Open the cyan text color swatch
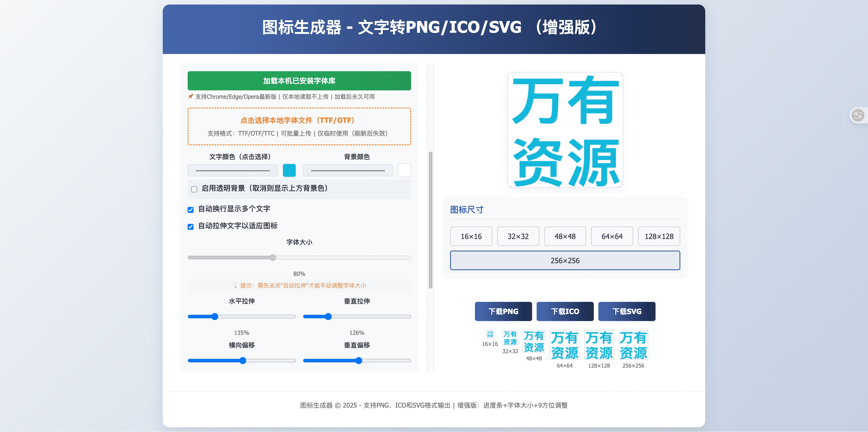 289,170
